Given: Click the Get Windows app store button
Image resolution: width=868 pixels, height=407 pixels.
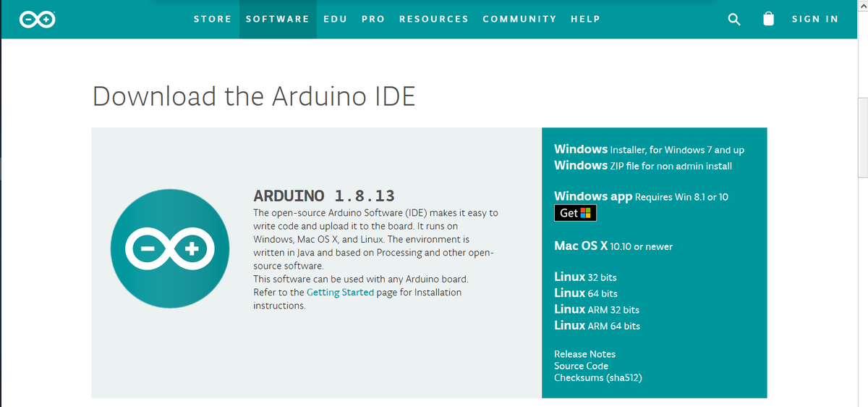Looking at the screenshot, I should coord(575,213).
